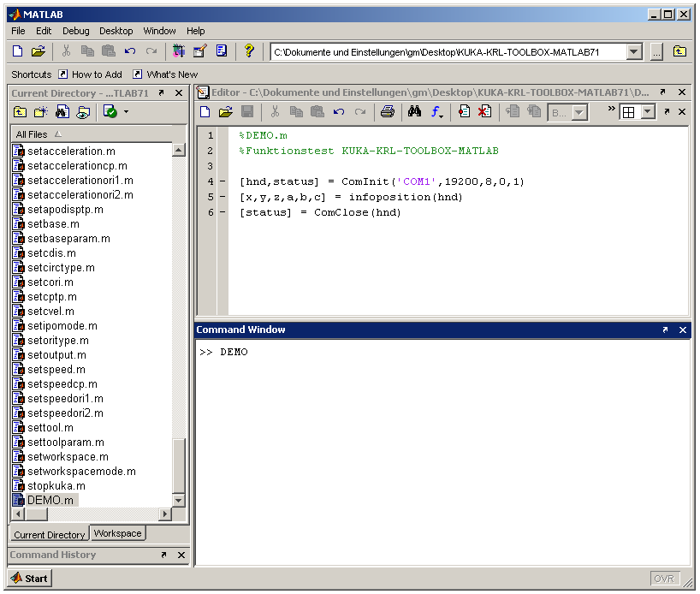Toggle breakpoint dash on line 4
This screenshot has width=700, height=594.
click(x=222, y=181)
